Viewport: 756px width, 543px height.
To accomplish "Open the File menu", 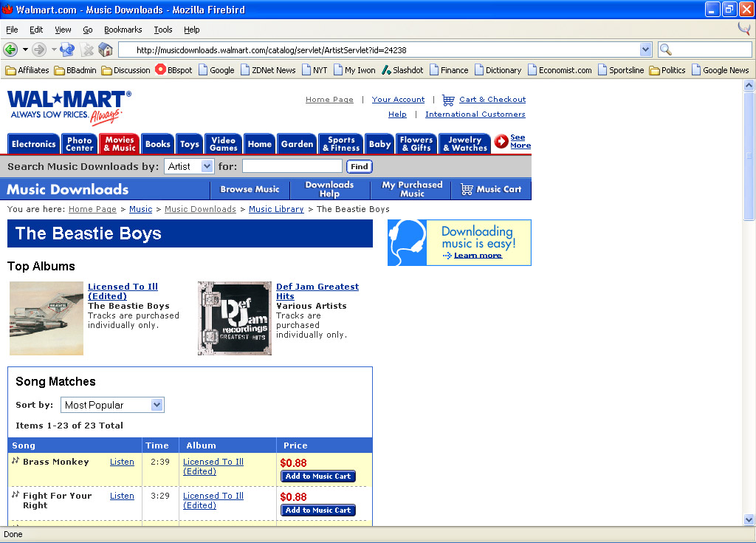I will pos(12,30).
